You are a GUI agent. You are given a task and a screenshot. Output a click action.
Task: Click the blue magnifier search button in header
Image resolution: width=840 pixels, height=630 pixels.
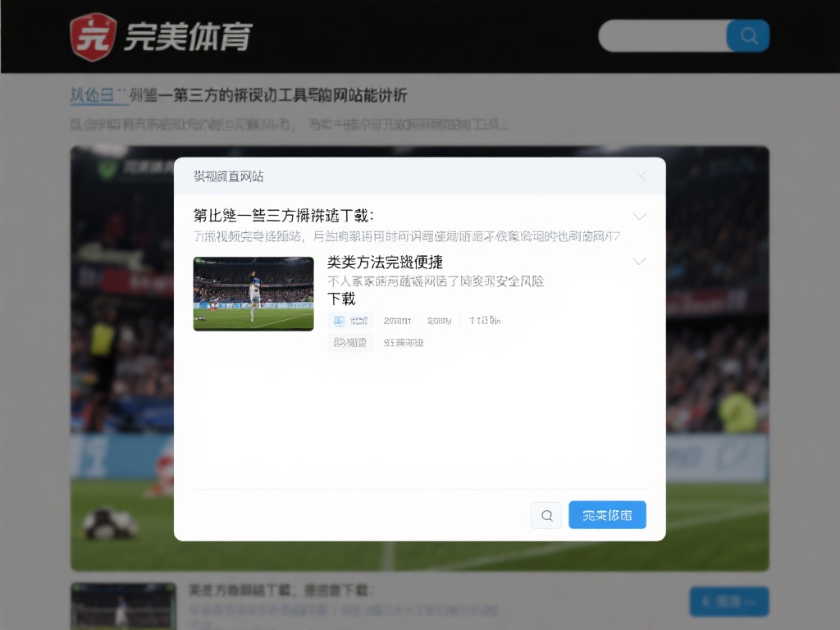pyautogui.click(x=748, y=36)
